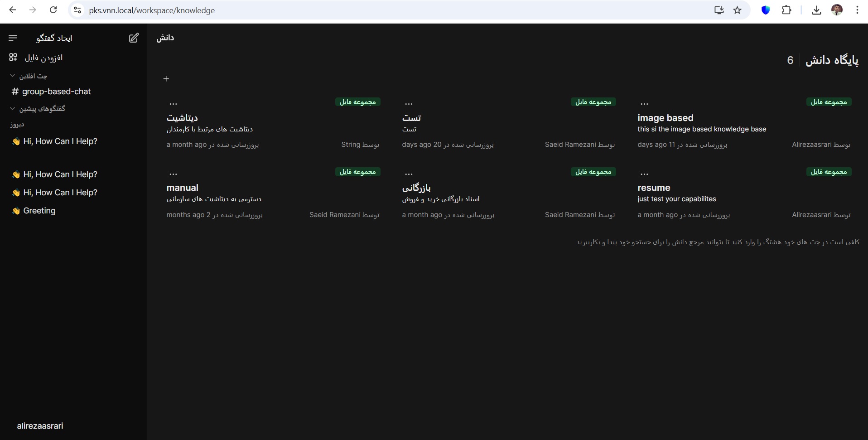The height and width of the screenshot is (440, 868).
Task: Open the workspace grid icon beside افزودن فایل
Action: coord(13,57)
